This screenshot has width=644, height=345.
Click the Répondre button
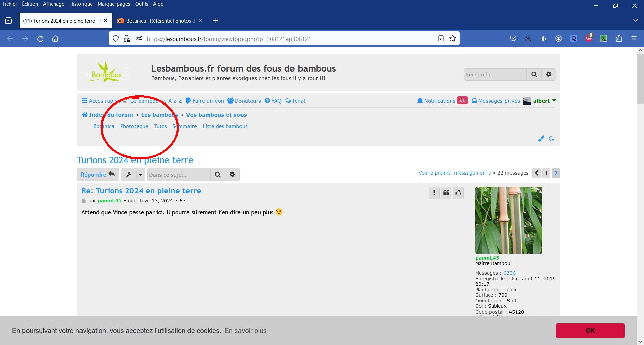click(98, 175)
